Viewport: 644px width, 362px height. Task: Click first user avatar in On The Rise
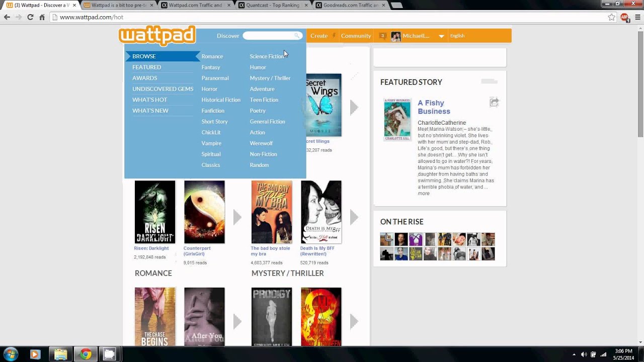click(x=386, y=239)
